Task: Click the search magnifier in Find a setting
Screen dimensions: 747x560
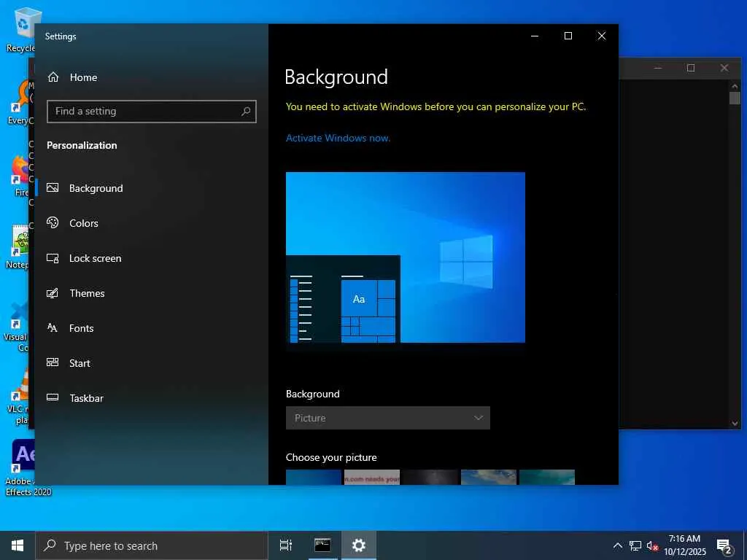Action: click(x=246, y=112)
